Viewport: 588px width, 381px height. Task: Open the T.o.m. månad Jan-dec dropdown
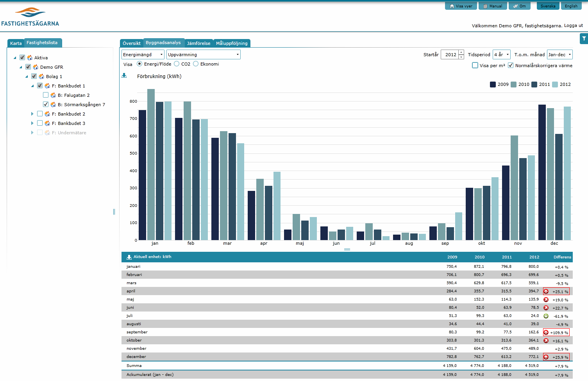[560, 55]
